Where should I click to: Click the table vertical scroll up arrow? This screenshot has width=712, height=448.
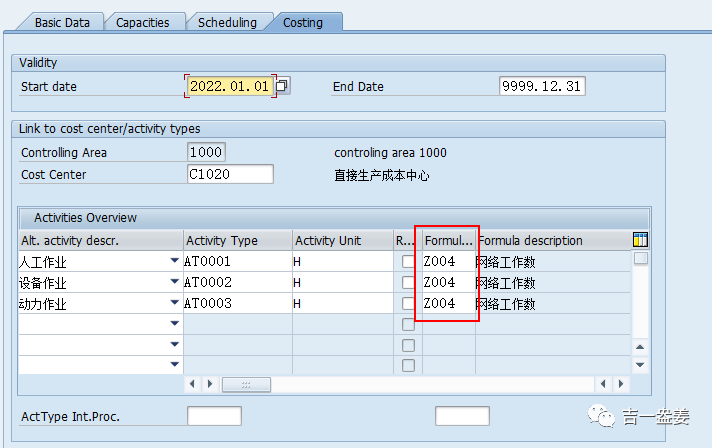click(x=640, y=347)
